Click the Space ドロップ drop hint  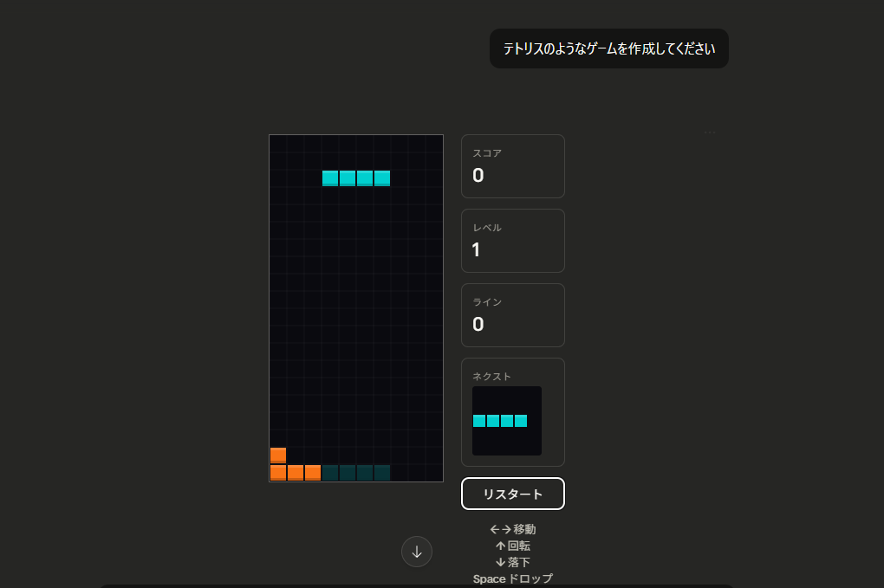pos(513,578)
